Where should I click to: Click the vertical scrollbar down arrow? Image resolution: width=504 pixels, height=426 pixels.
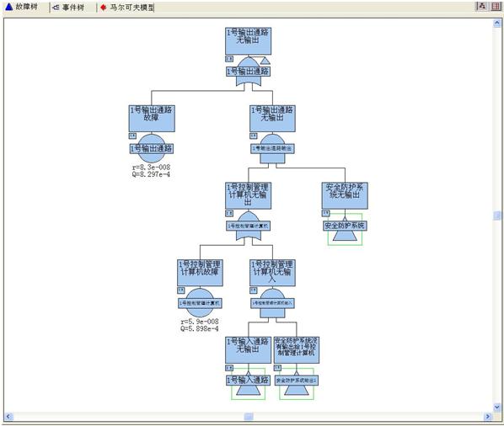(x=497, y=407)
